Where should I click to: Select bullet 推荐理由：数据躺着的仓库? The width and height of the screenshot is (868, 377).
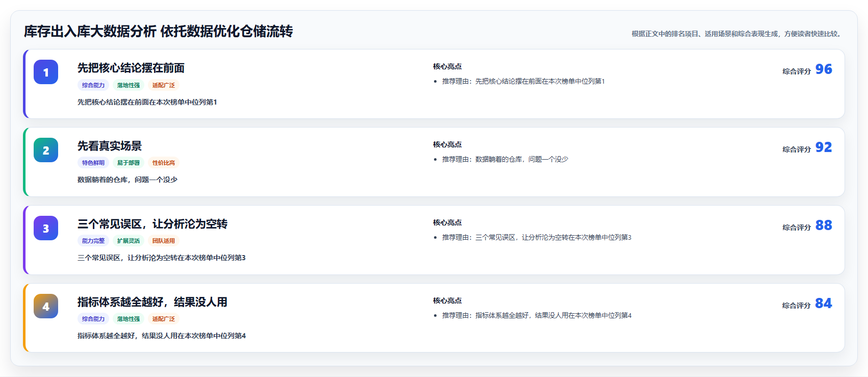(x=505, y=159)
